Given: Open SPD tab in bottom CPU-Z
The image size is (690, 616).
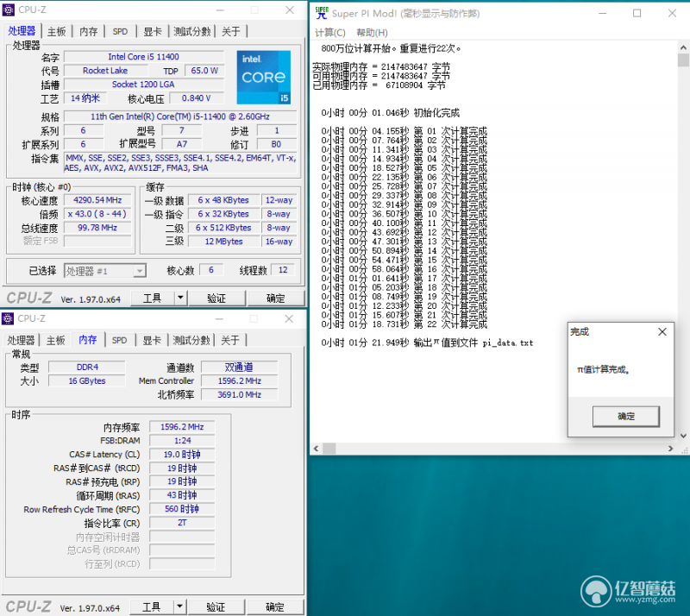Looking at the screenshot, I should coord(119,341).
